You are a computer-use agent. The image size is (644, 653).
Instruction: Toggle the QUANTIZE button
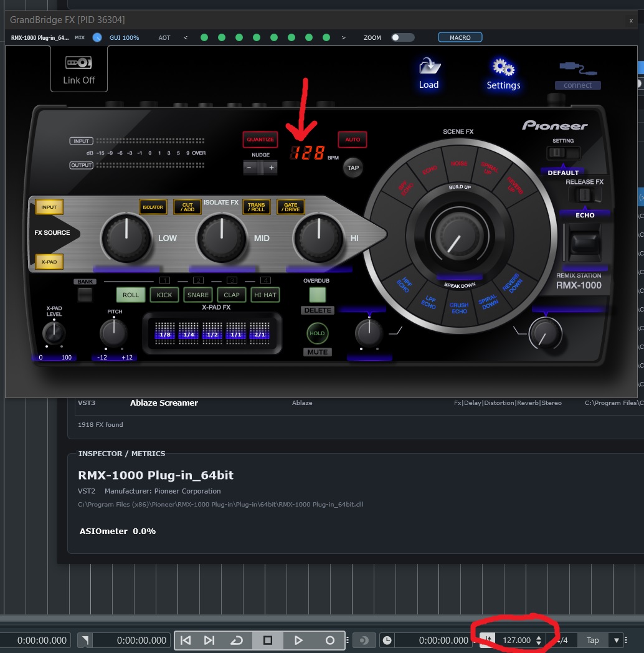click(260, 140)
